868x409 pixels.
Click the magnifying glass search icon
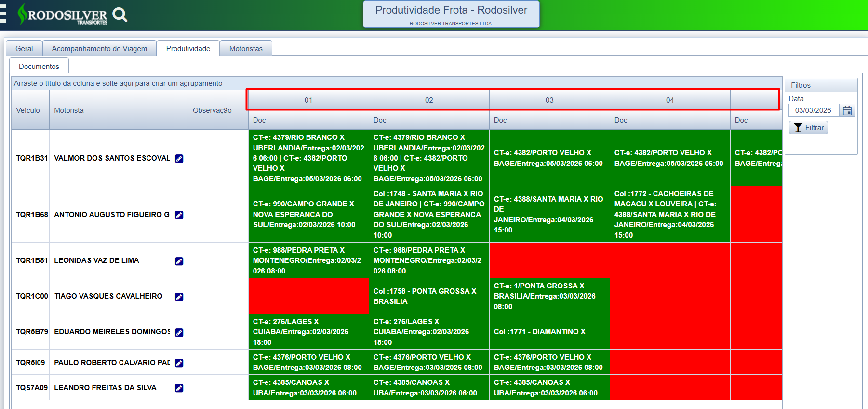coord(120,15)
